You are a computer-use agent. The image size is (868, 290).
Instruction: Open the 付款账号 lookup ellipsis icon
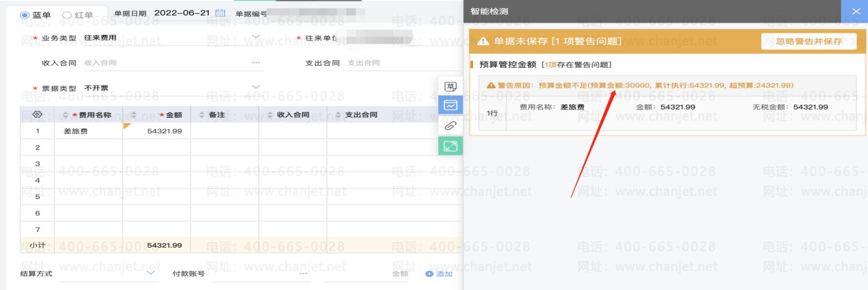coord(303,273)
